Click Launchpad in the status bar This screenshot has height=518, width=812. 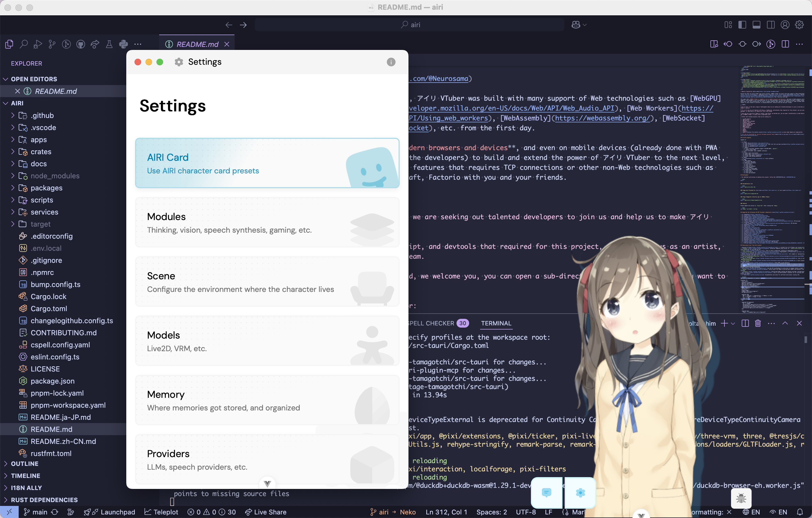pos(110,512)
